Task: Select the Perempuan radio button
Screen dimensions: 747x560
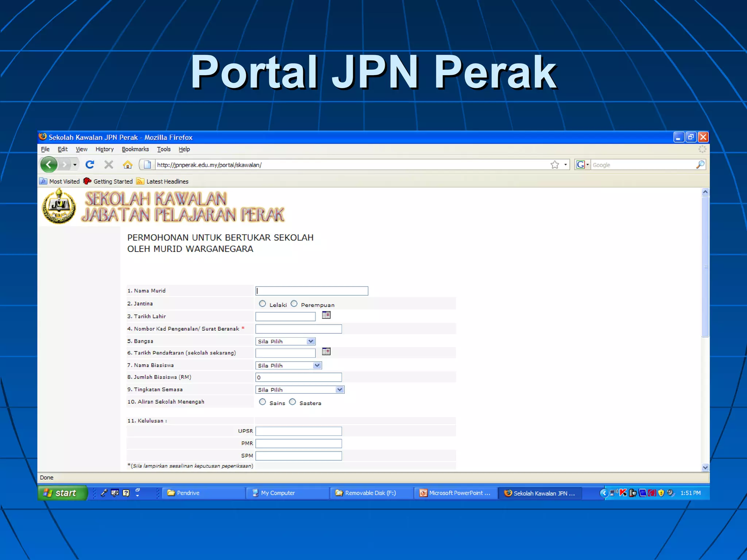Action: (294, 304)
